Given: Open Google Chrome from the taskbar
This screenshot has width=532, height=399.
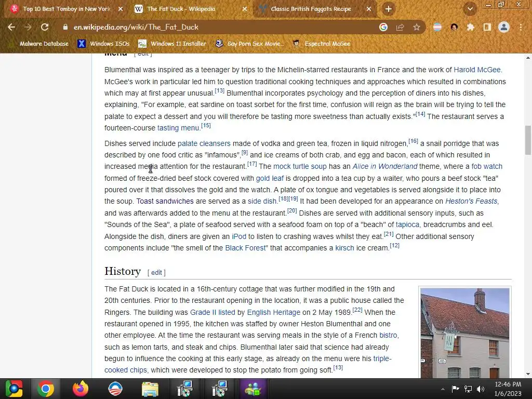Looking at the screenshot, I should click(x=46, y=389).
